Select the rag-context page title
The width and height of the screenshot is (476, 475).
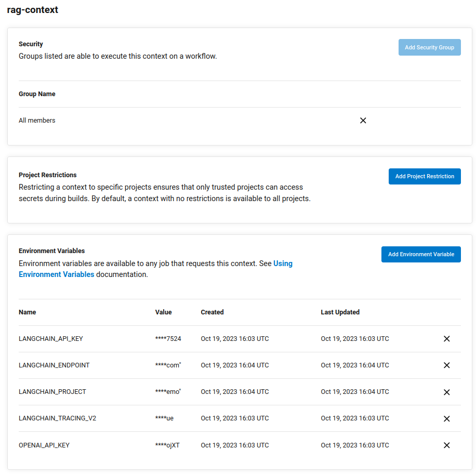pyautogui.click(x=33, y=10)
